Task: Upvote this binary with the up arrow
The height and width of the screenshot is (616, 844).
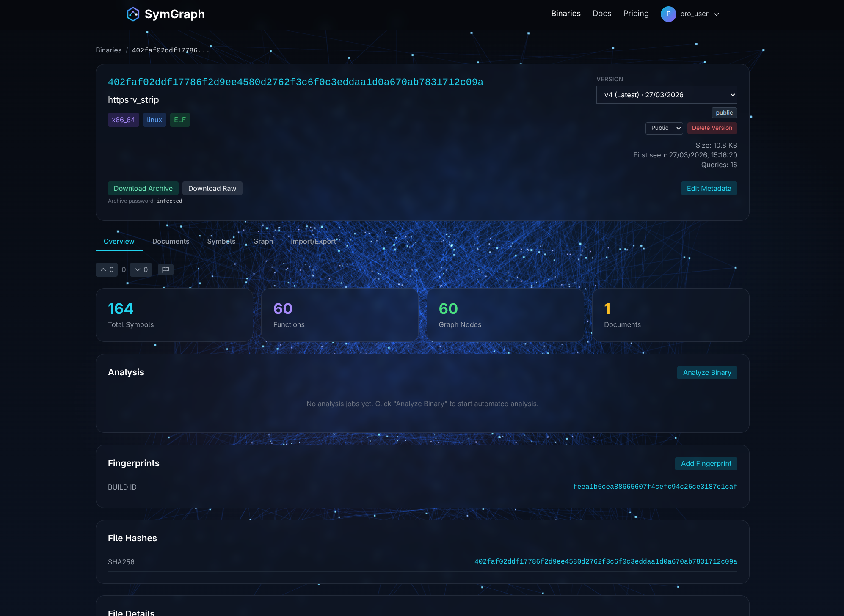Action: [107, 269]
